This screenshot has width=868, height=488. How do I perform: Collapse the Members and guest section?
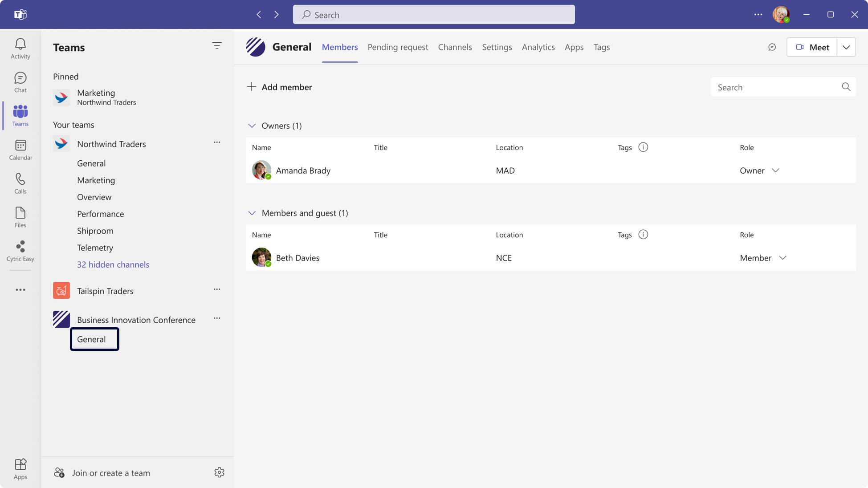[252, 213]
